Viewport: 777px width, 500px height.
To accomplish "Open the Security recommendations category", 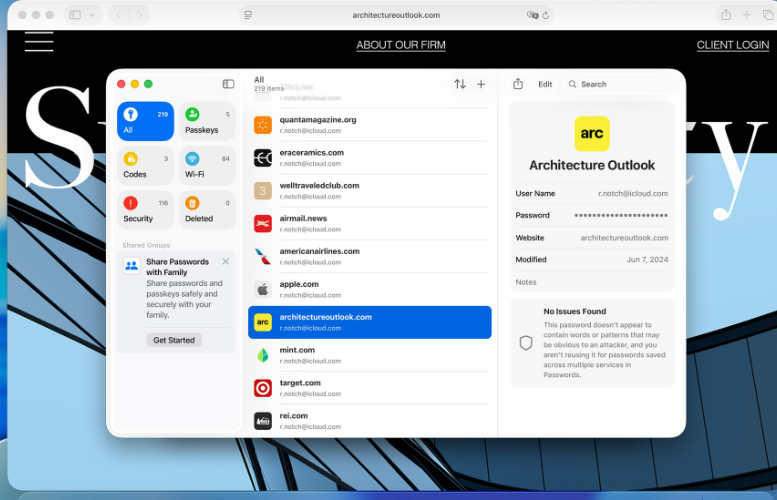I will click(145, 210).
